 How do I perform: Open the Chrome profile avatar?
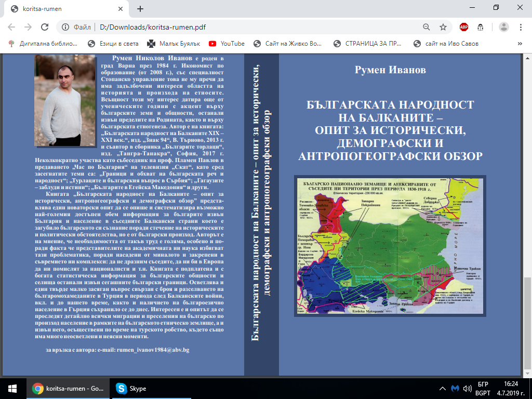pyautogui.click(x=503, y=27)
